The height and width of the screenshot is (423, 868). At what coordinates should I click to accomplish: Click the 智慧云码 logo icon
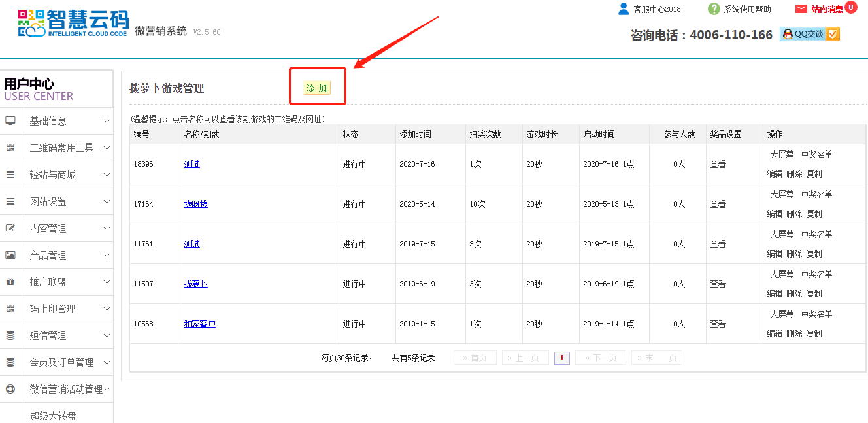click(x=31, y=23)
